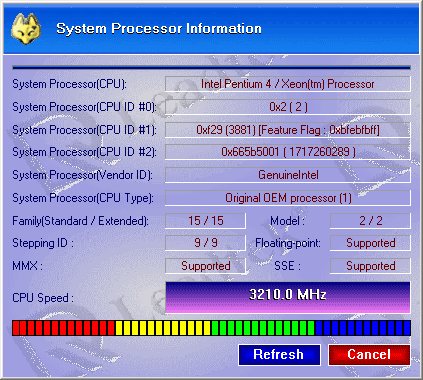Click the Family value 15 / 15
Viewport: 423px width, 380px height.
point(205,221)
